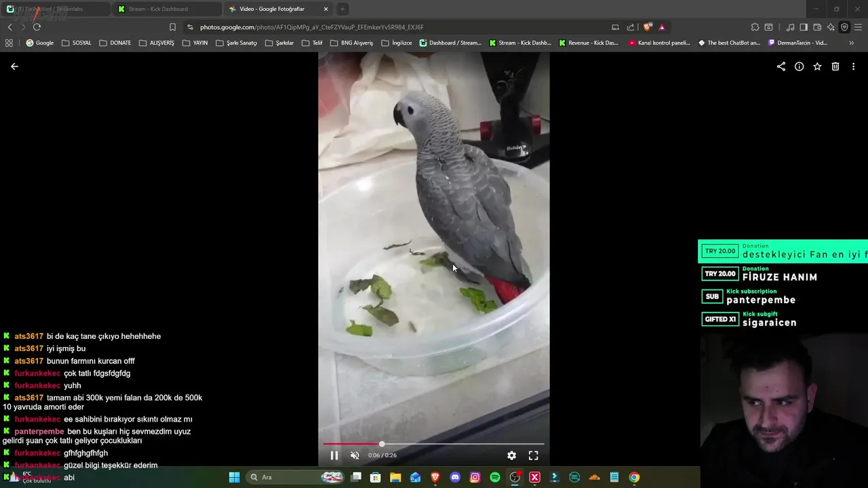This screenshot has height=488, width=868.
Task: Go back from photo view
Action: pos(14,66)
